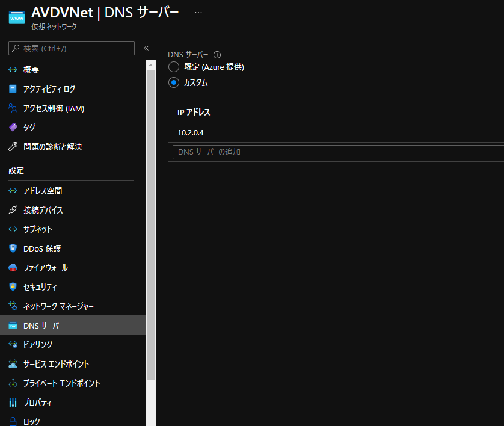The width and height of the screenshot is (504, 426).
Task: Open 問題の診断と解決 menu item
Action: pos(53,147)
